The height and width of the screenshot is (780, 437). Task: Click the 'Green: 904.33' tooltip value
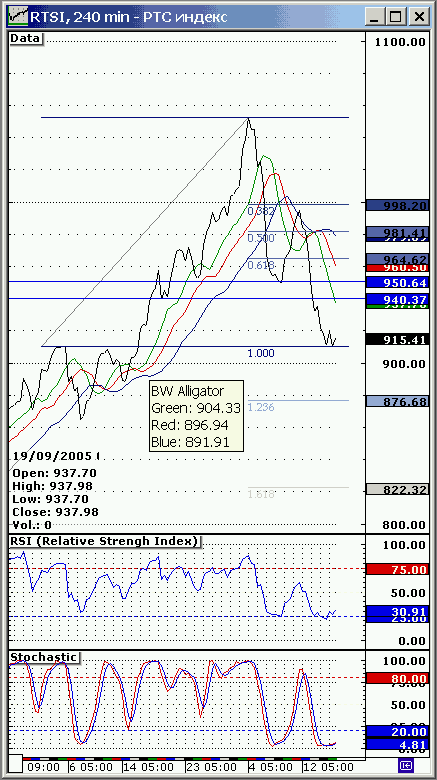pyautogui.click(x=196, y=408)
